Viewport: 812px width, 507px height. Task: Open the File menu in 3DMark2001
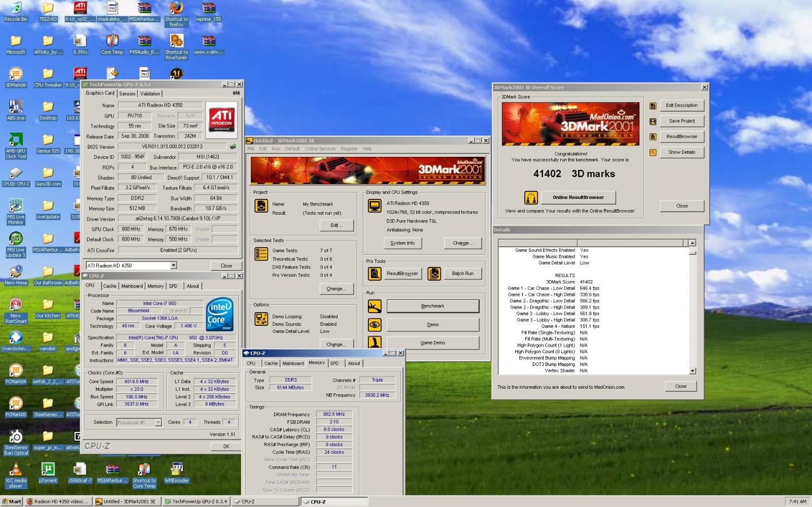click(x=251, y=149)
